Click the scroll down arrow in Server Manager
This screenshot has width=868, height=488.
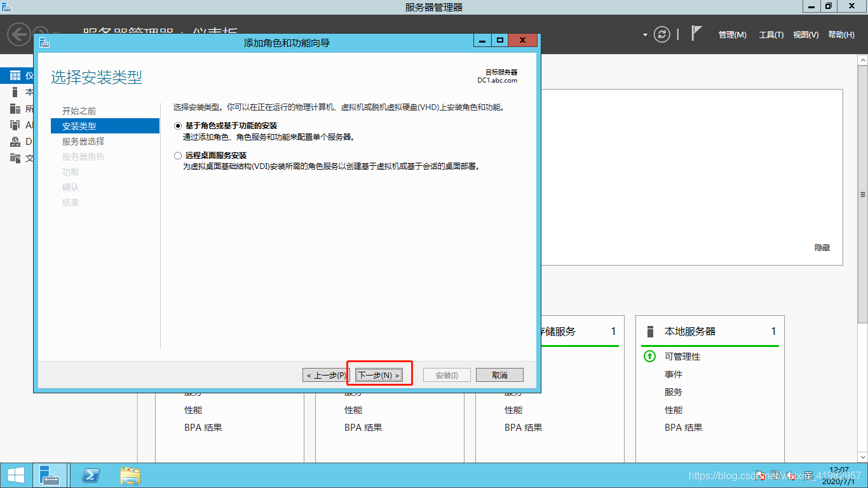click(x=862, y=457)
